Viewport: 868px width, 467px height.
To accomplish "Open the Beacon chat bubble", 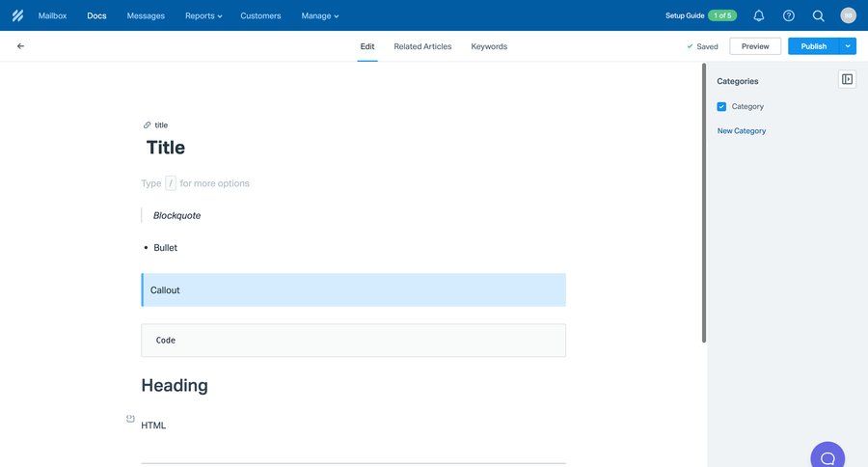I will 827,457.
